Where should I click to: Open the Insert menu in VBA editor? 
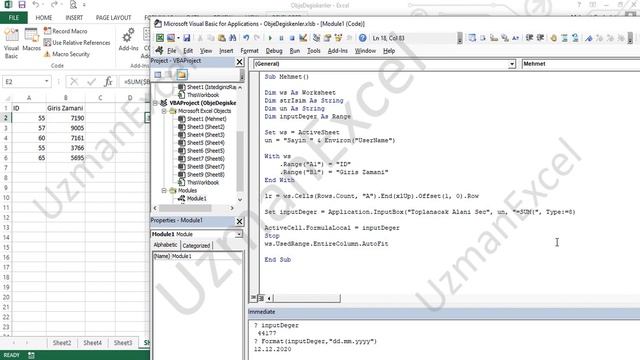pos(226,51)
